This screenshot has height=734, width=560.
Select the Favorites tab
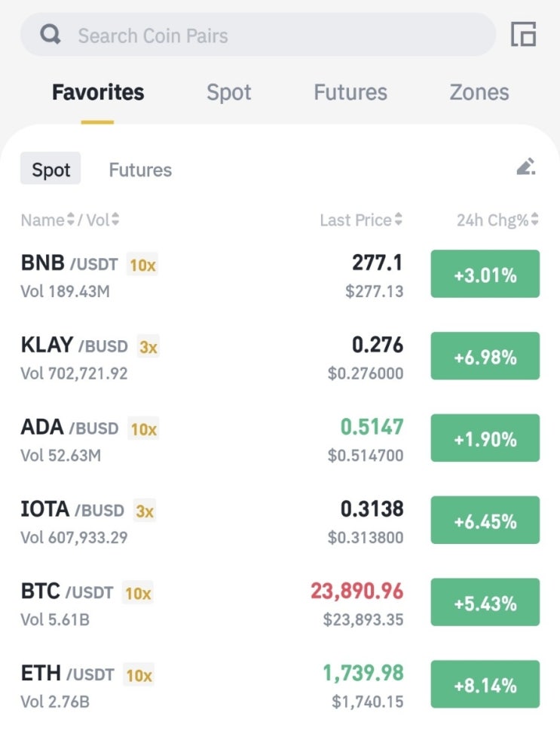(x=98, y=92)
